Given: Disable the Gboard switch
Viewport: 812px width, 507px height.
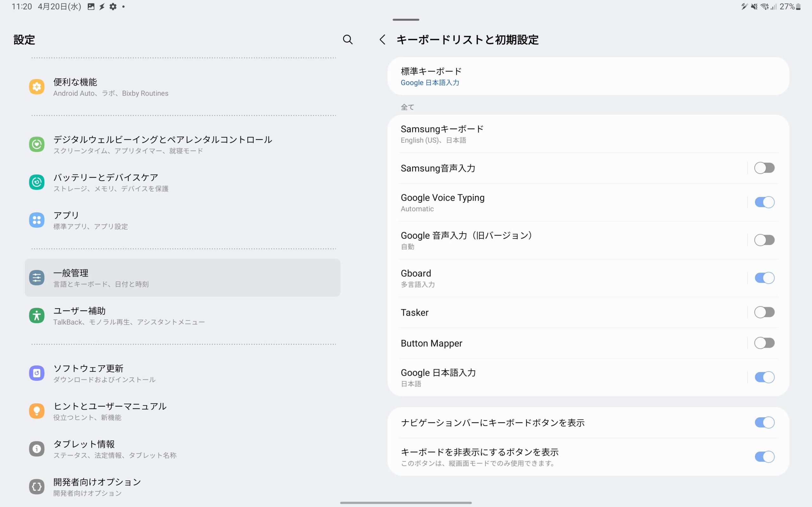Looking at the screenshot, I should tap(764, 278).
